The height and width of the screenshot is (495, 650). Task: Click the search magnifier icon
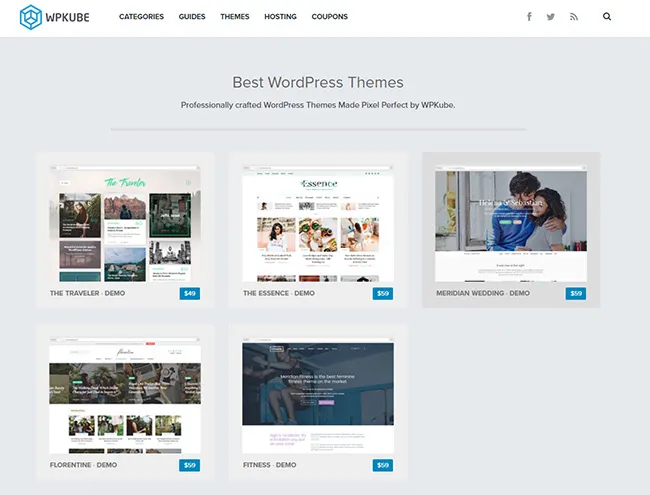(607, 17)
